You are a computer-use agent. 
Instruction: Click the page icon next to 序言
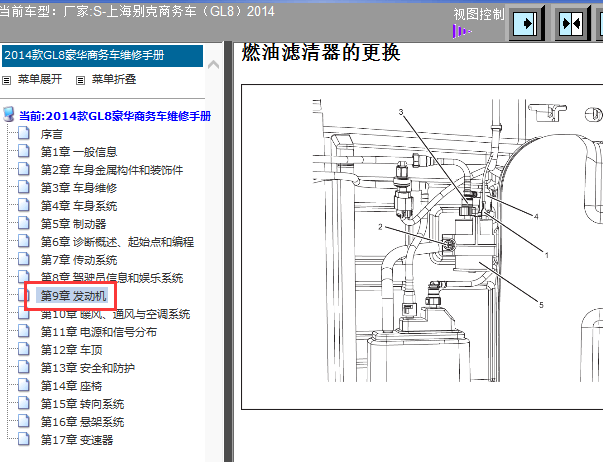click(x=24, y=133)
